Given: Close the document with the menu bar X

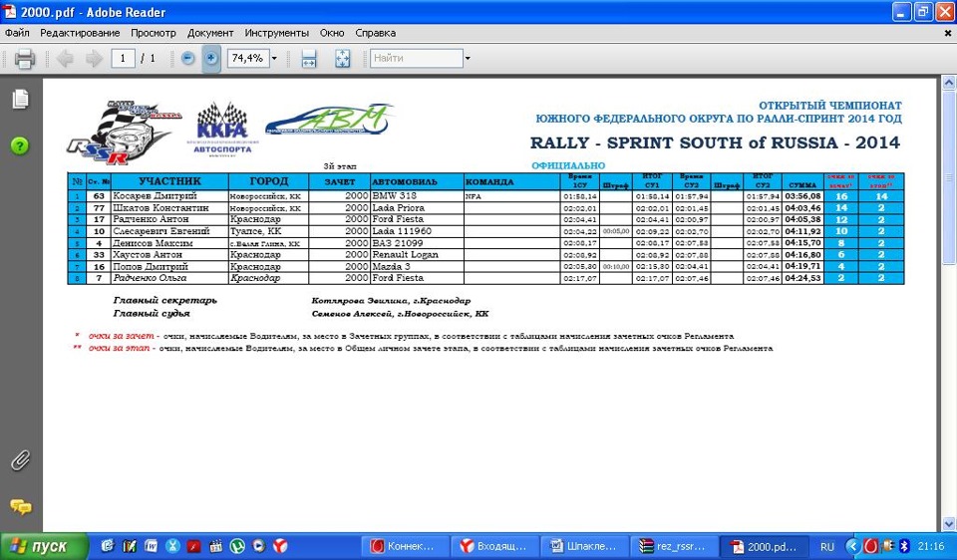Looking at the screenshot, I should (x=948, y=34).
